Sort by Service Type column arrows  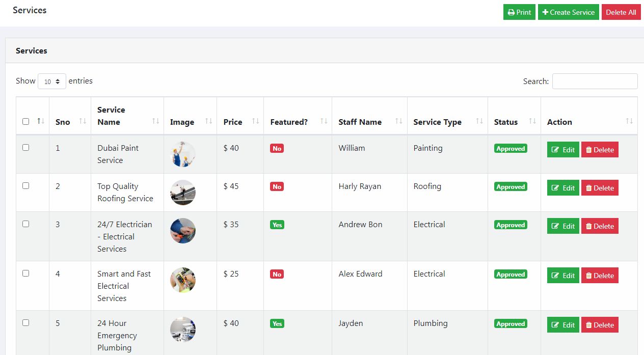[479, 121]
